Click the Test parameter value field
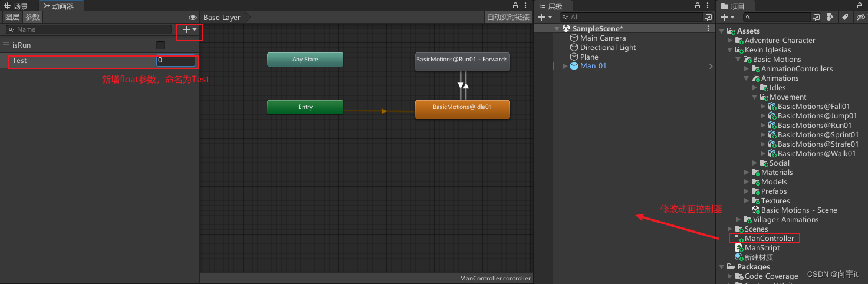 point(176,61)
